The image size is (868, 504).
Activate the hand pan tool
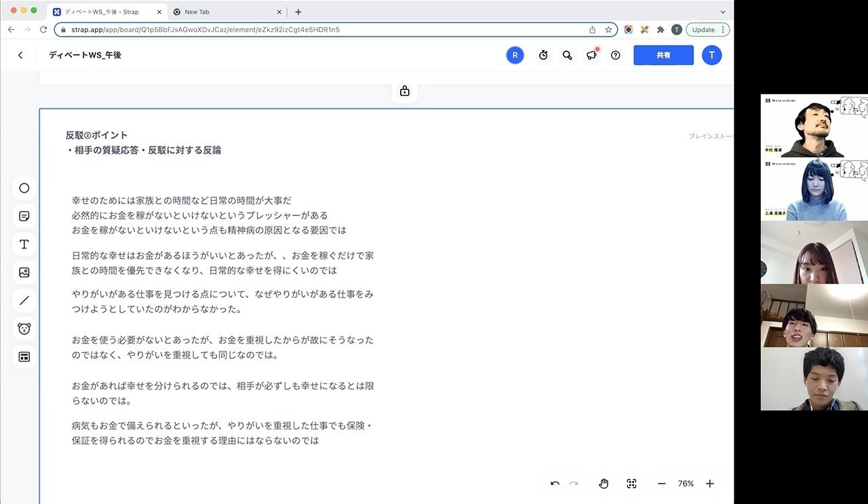tap(603, 483)
